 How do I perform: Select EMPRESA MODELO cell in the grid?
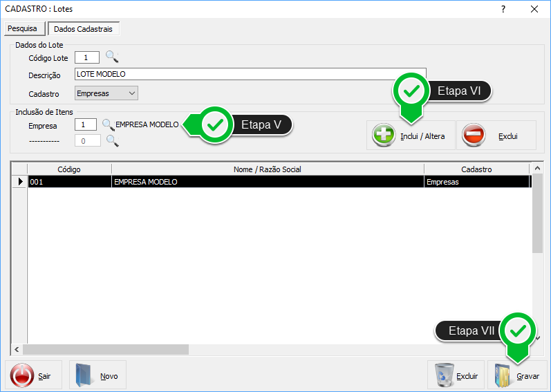coord(268,182)
